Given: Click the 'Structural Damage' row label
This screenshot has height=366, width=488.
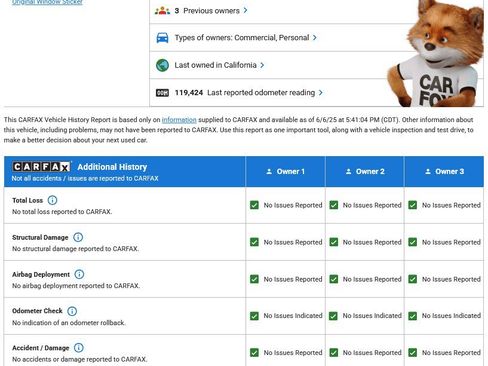Looking at the screenshot, I should 40,237.
